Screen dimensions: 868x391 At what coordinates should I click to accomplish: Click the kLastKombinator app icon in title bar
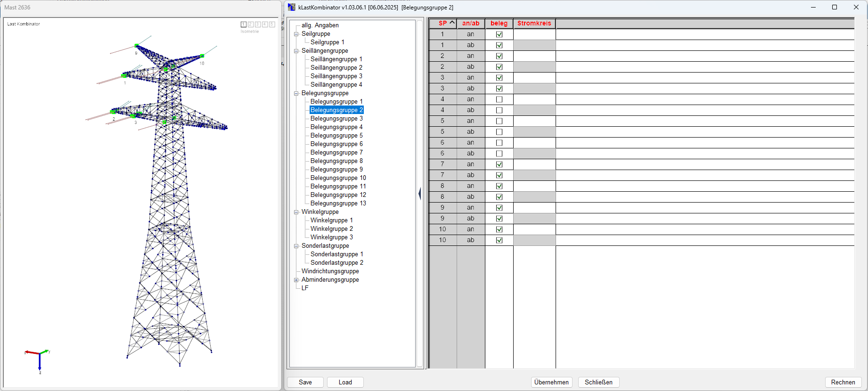292,8
